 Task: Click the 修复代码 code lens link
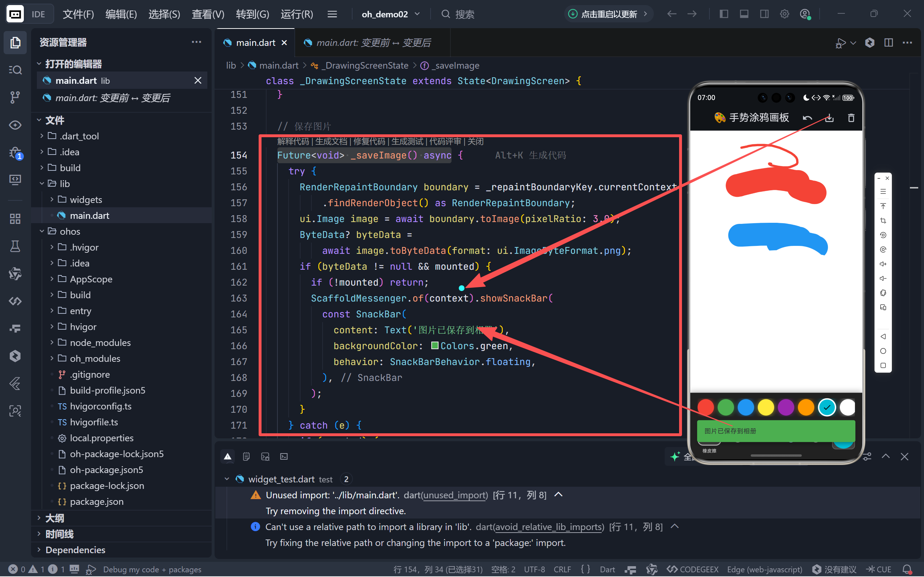[x=369, y=141]
